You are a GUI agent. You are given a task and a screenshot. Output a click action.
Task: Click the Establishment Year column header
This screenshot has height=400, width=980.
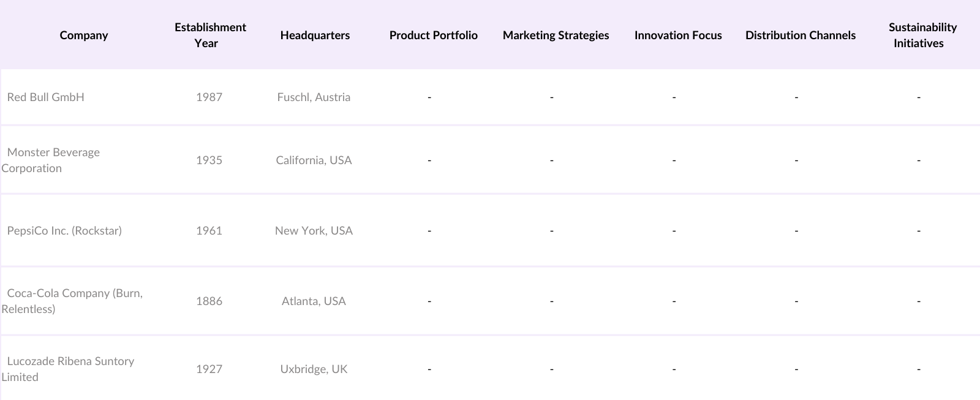click(209, 36)
